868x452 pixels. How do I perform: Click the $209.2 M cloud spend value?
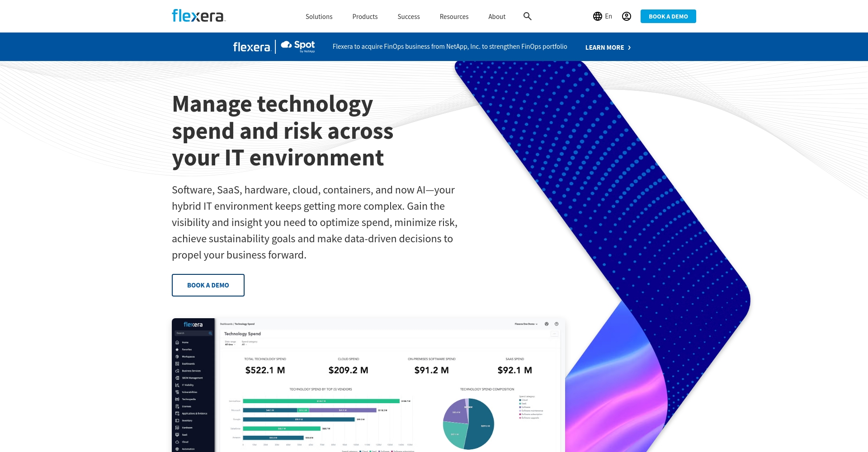(x=348, y=370)
